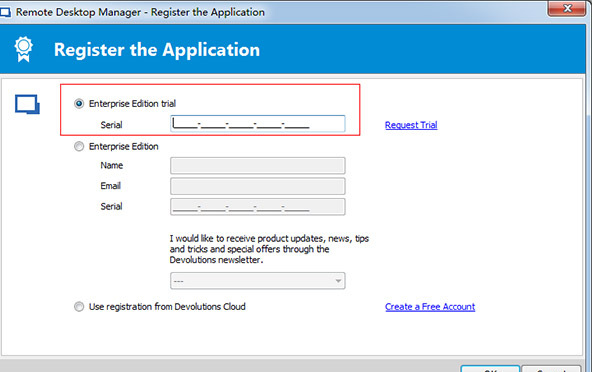Screen dimensions: 592x372
Task: Select the Enterprise Edition radio button
Action: (x=79, y=146)
